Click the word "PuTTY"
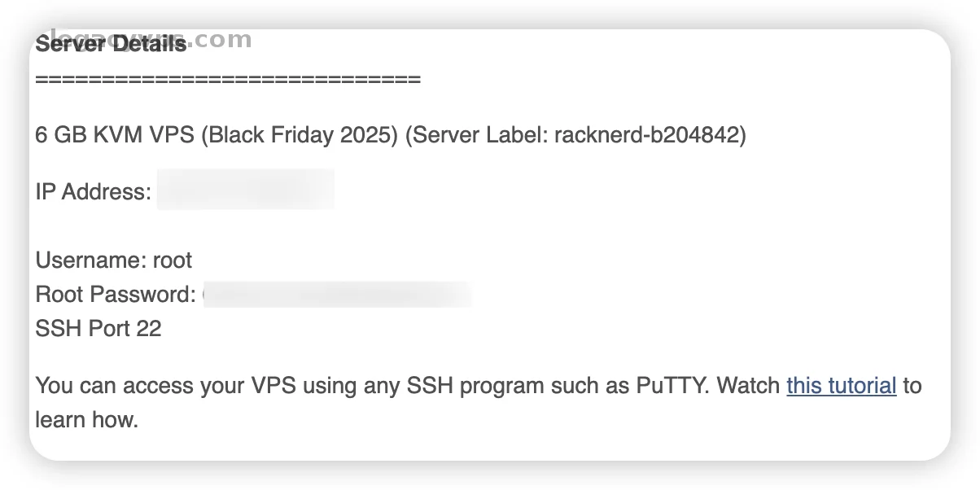The image size is (980, 490). (672, 385)
